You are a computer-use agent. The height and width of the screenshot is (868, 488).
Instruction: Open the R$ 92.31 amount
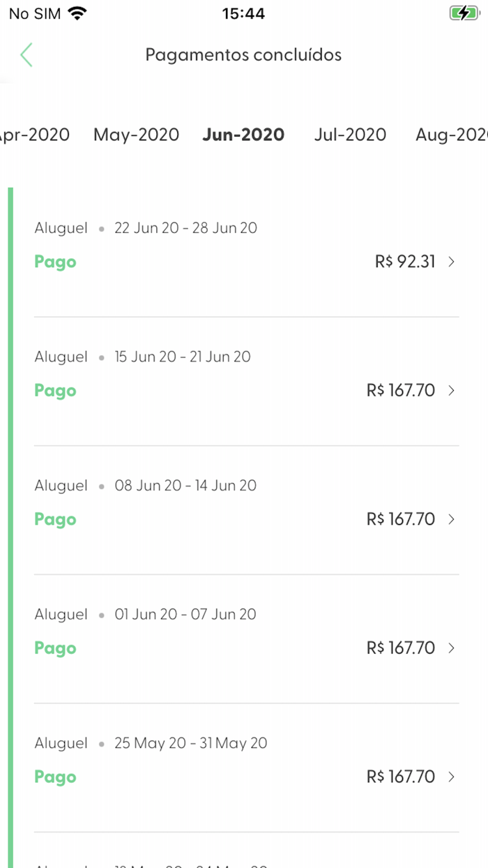[x=405, y=262]
